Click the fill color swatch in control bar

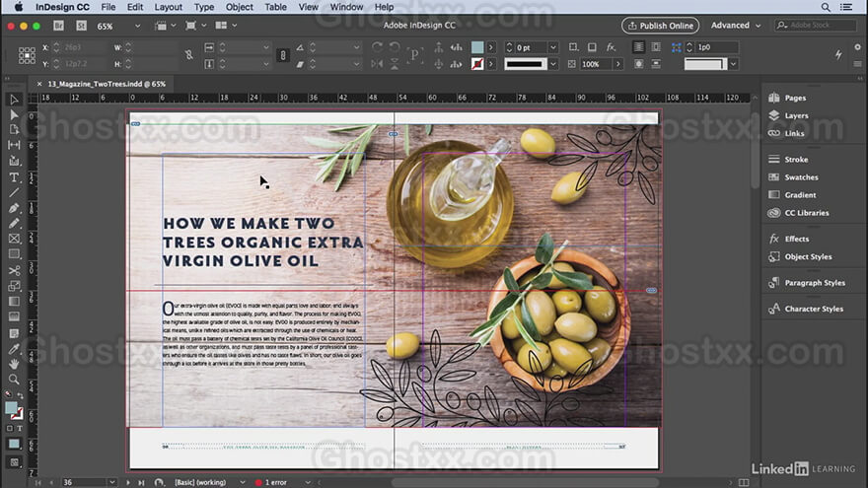coord(477,47)
